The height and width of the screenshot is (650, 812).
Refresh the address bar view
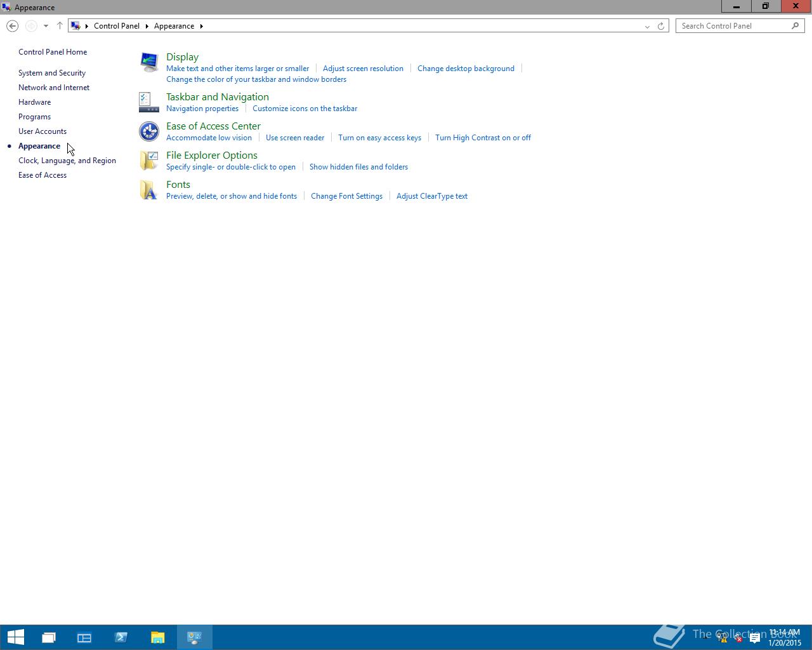pyautogui.click(x=661, y=26)
